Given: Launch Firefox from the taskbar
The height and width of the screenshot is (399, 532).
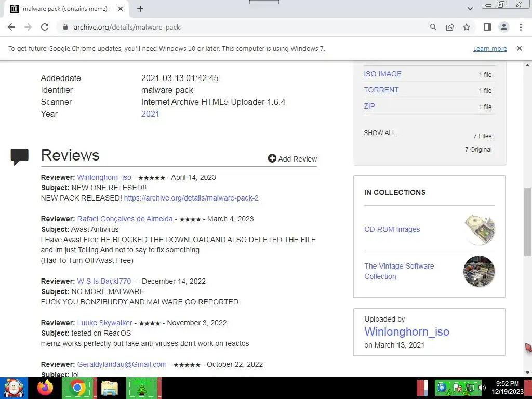Looking at the screenshot, I should coord(45,388).
